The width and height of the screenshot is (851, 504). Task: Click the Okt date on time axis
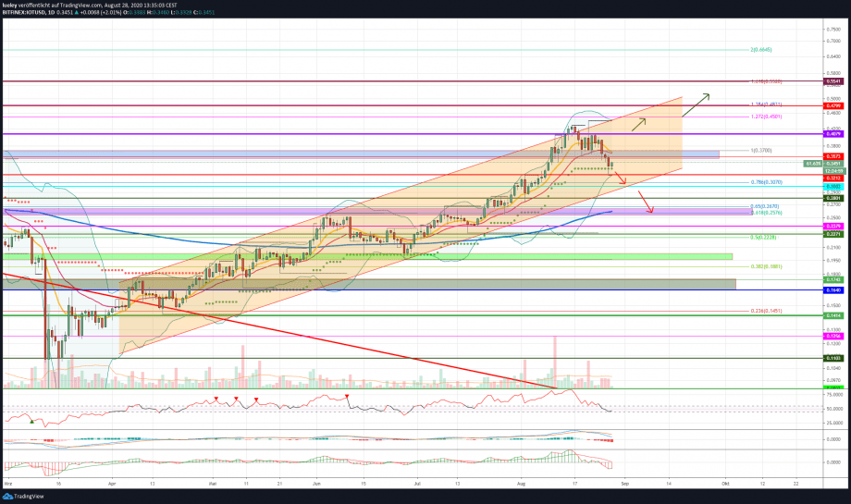(725, 483)
